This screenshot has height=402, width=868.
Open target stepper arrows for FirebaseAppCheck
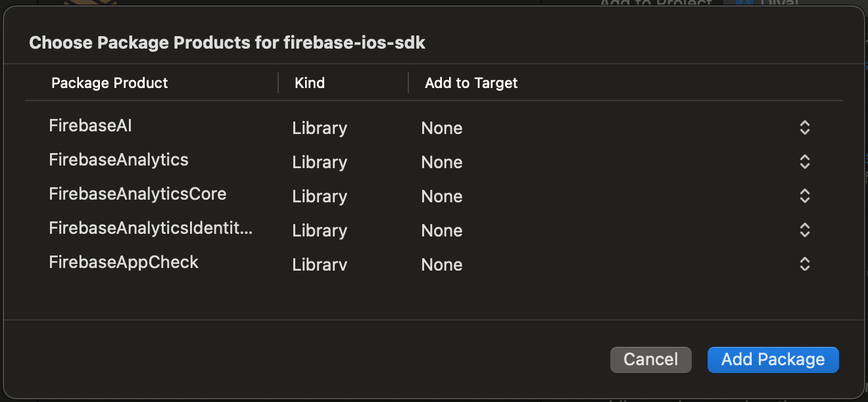[x=804, y=265]
